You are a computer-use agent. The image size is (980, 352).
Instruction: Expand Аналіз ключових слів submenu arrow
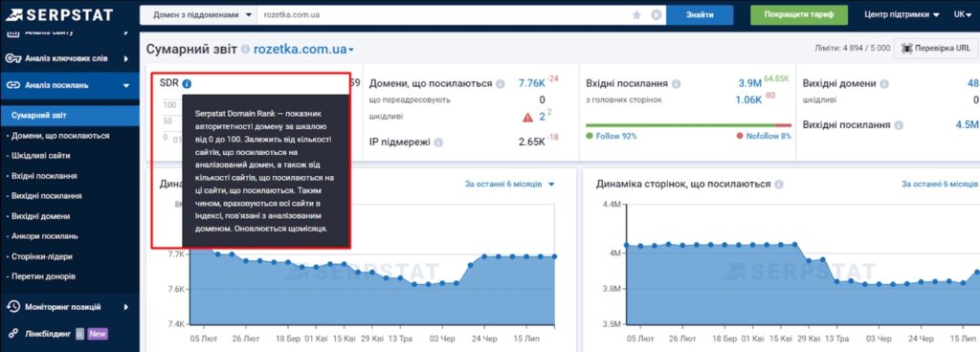(x=126, y=58)
